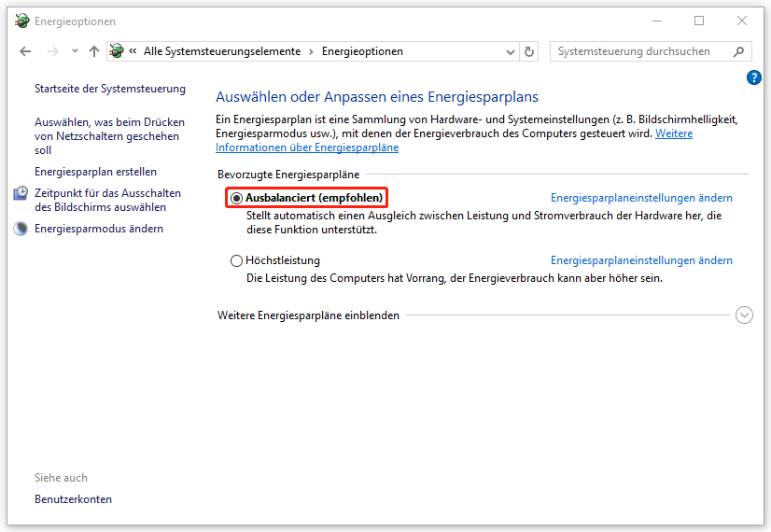Click Energieoptionen breadcrumb in address bar
The width and height of the screenshot is (771, 532).
coord(362,51)
